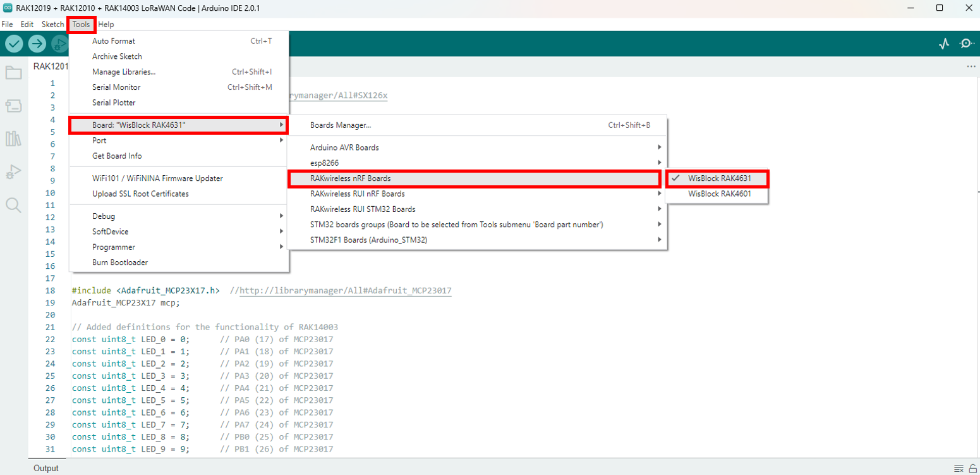Image resolution: width=980 pixels, height=475 pixels.
Task: Open Boards Manager... from board submenu
Action: pyautogui.click(x=477, y=125)
